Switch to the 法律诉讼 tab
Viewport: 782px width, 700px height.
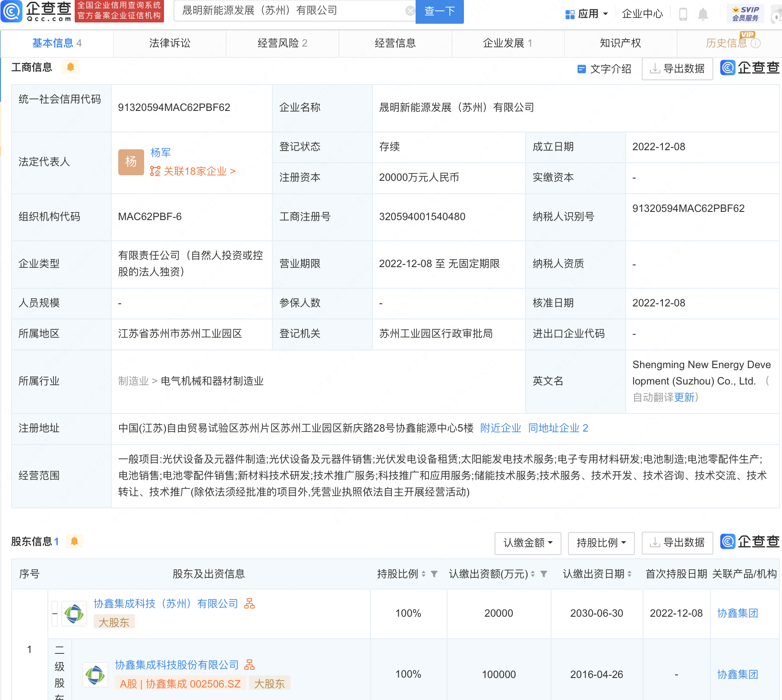[x=170, y=43]
